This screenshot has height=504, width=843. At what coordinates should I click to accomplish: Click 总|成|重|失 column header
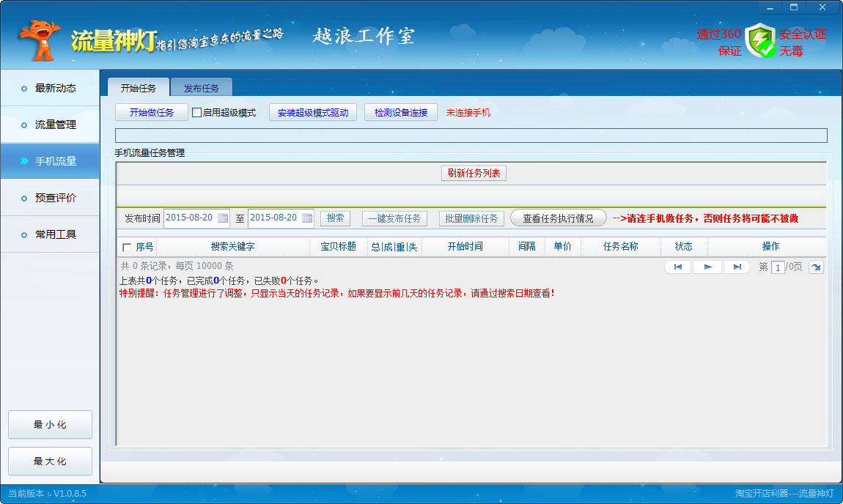click(x=394, y=247)
